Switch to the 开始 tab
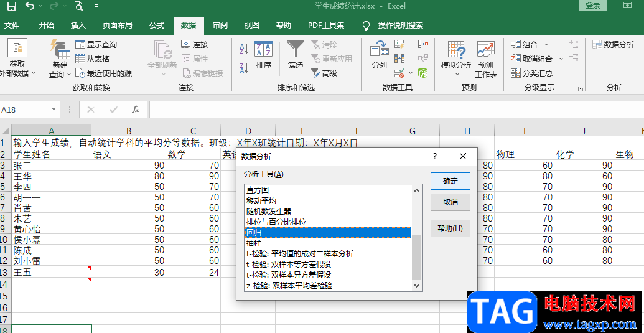644x333 pixels. [47, 26]
